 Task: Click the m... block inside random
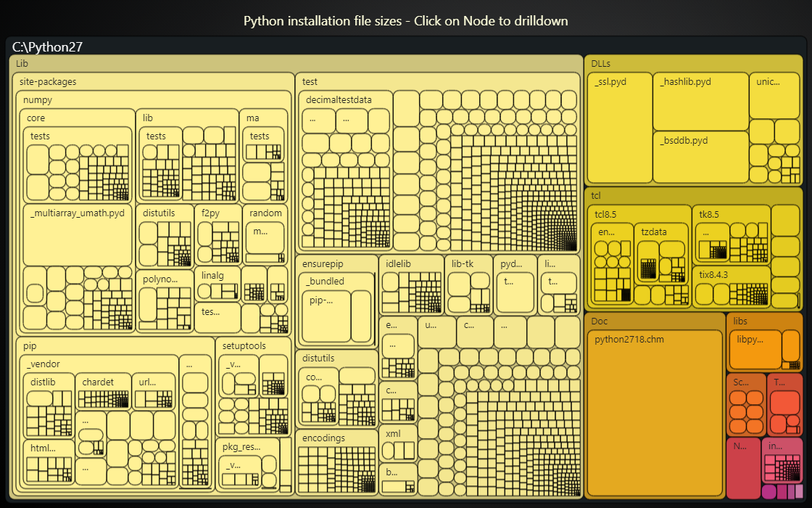(x=265, y=237)
